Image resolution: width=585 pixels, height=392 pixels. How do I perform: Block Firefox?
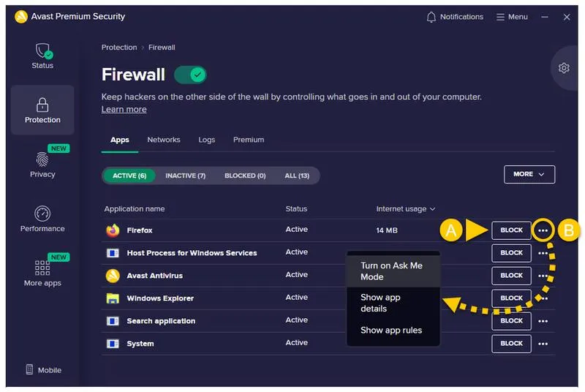tap(511, 230)
